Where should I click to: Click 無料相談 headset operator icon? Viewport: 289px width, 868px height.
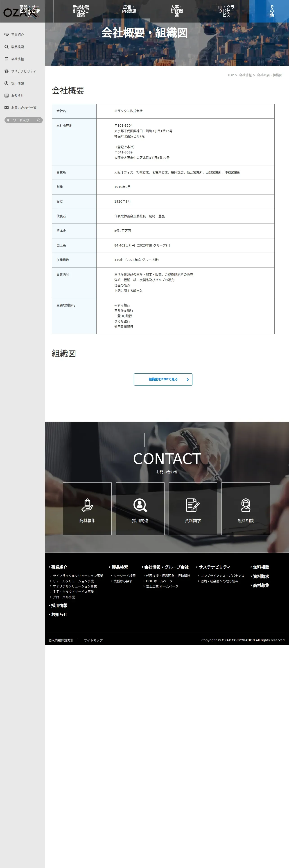pyautogui.click(x=246, y=505)
